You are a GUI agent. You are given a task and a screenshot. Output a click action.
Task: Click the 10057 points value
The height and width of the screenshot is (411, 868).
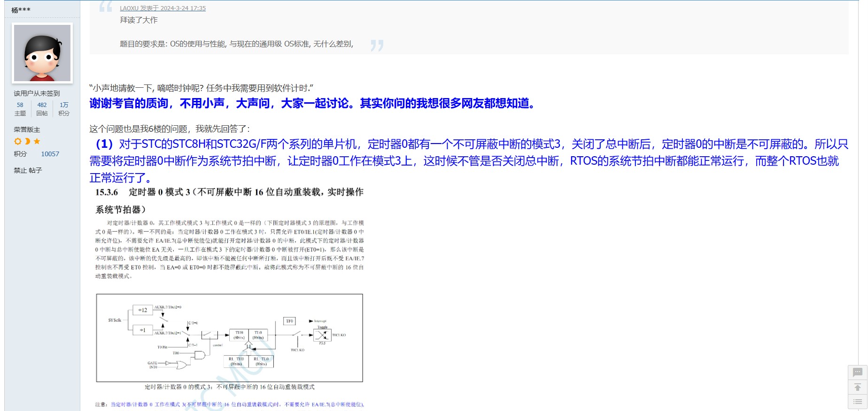click(50, 154)
